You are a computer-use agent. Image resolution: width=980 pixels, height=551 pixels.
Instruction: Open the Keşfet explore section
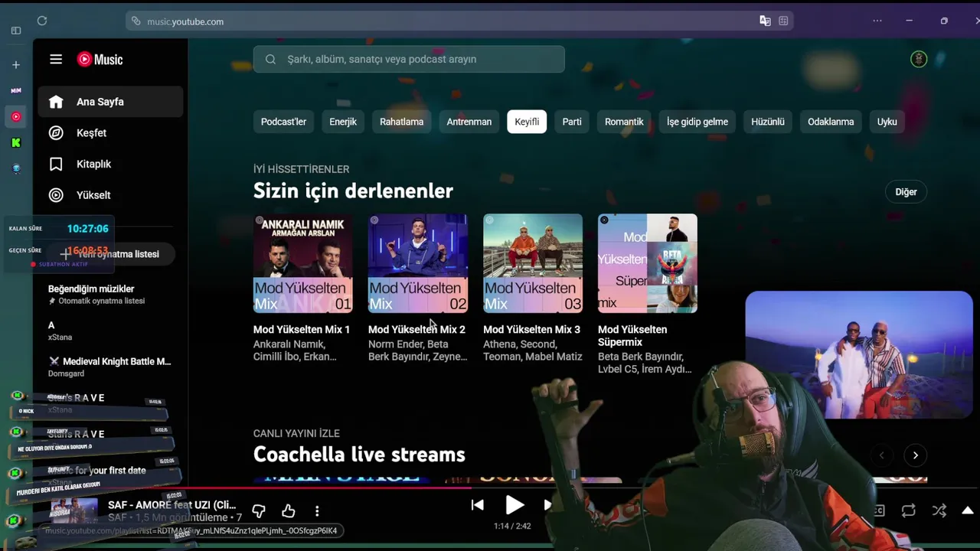tap(110, 133)
